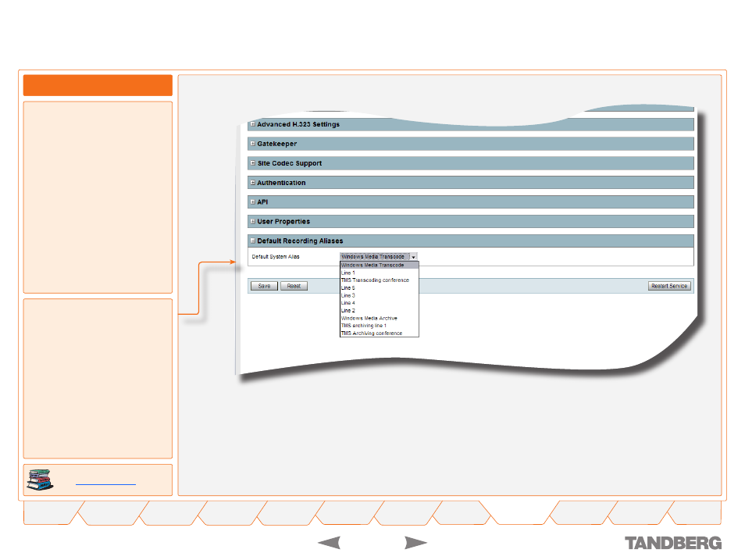Open the Default System Alias dropdown arrow
This screenshot has height=560, width=745.
pyautogui.click(x=413, y=257)
